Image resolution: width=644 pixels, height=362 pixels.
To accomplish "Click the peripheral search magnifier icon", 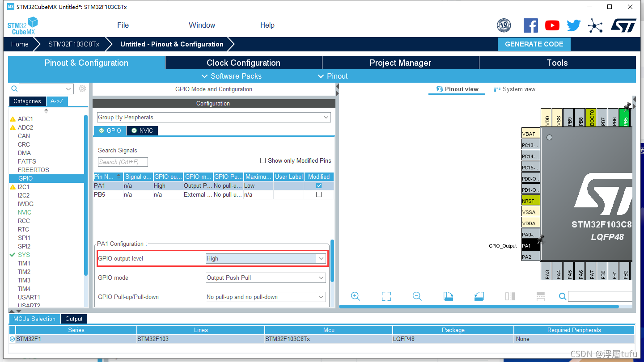I will click(x=14, y=88).
